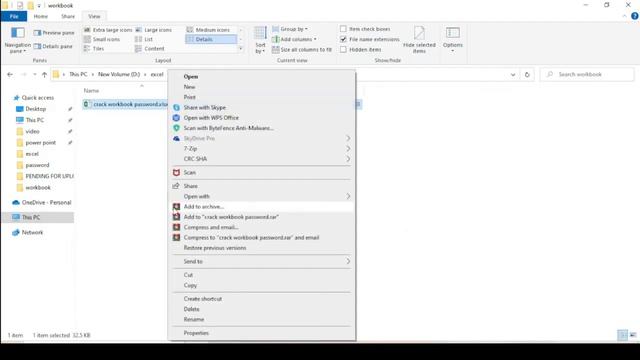
Task: Click Share in context menu
Action: click(x=261, y=186)
